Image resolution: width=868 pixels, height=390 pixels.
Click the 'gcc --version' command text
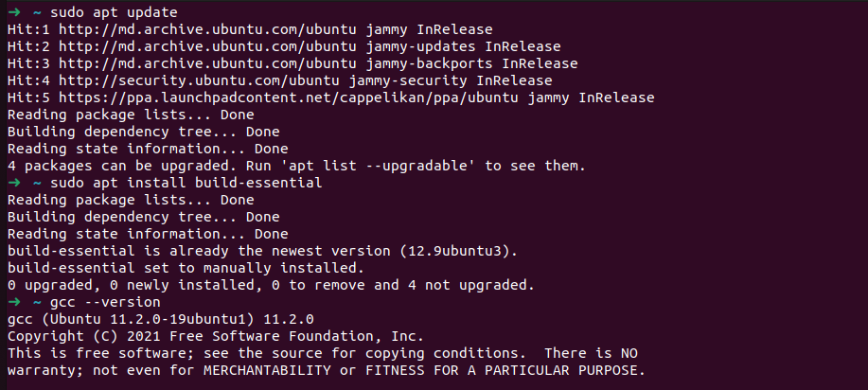pos(105,303)
